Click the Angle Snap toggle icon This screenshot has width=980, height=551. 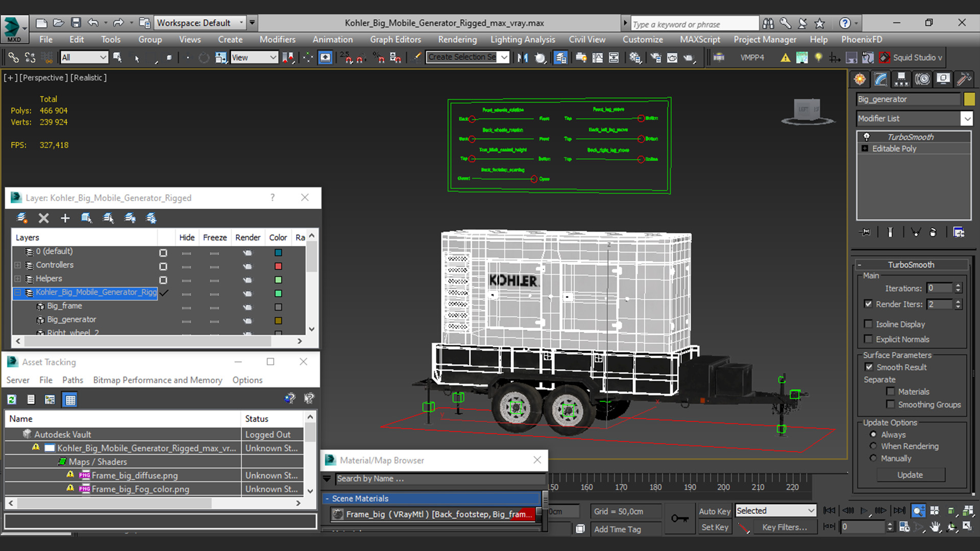click(x=361, y=58)
